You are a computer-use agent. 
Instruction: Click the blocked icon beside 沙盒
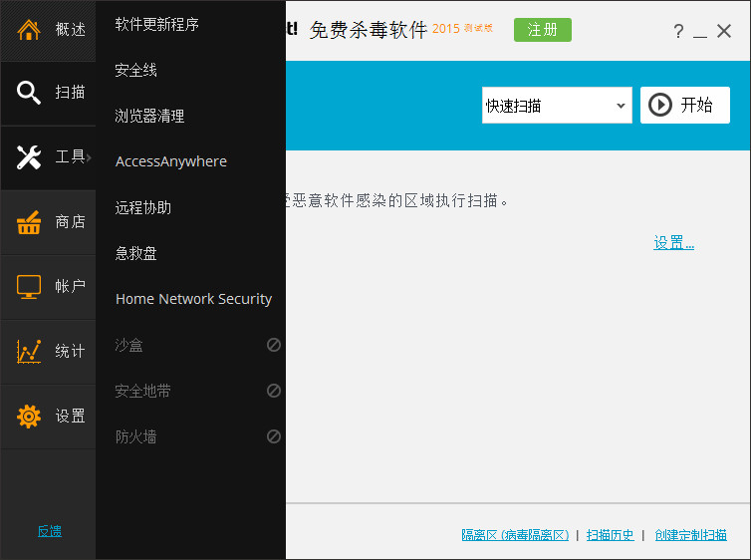(273, 345)
